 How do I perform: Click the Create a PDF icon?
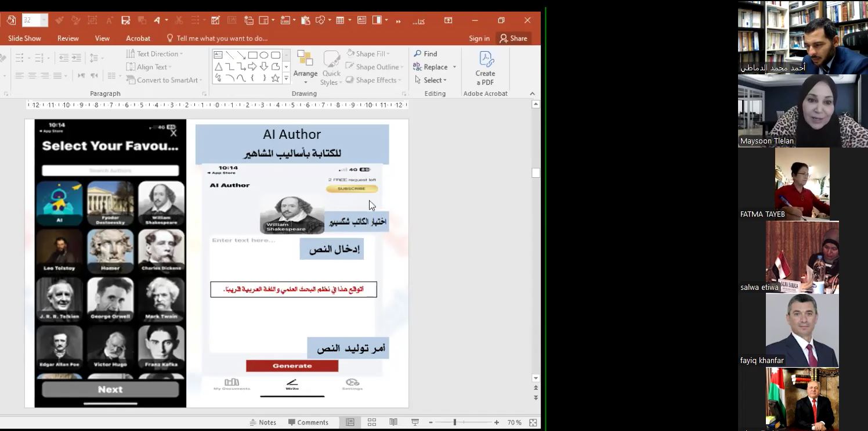click(485, 67)
